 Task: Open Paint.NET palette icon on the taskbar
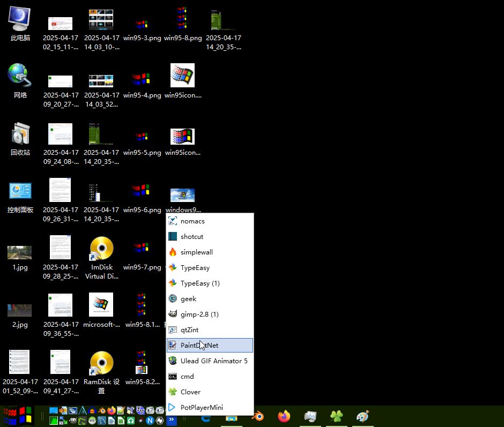[x=362, y=416]
